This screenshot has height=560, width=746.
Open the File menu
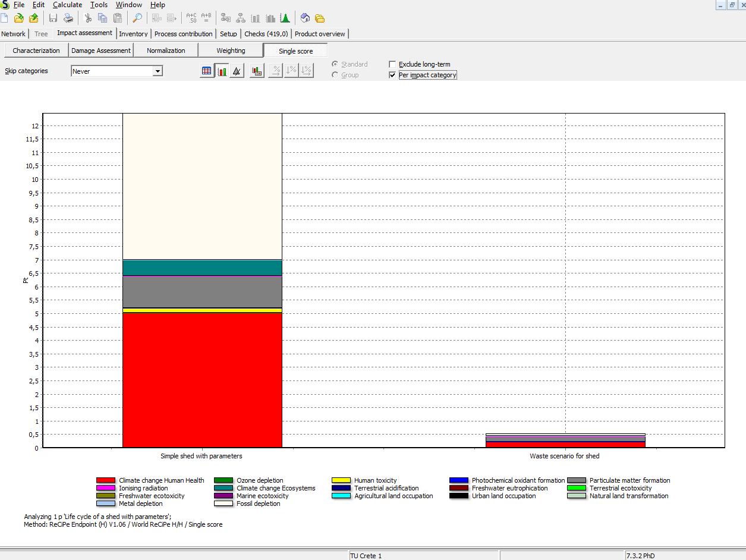coord(19,5)
